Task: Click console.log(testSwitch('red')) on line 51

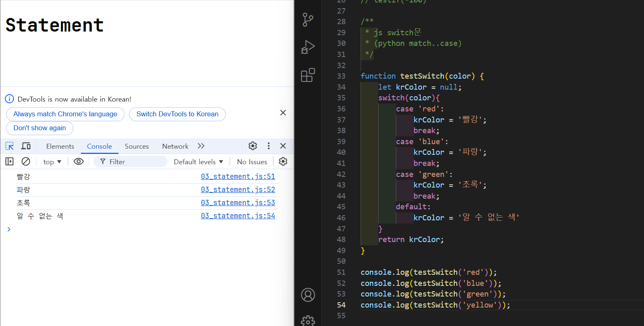Action: click(x=429, y=272)
